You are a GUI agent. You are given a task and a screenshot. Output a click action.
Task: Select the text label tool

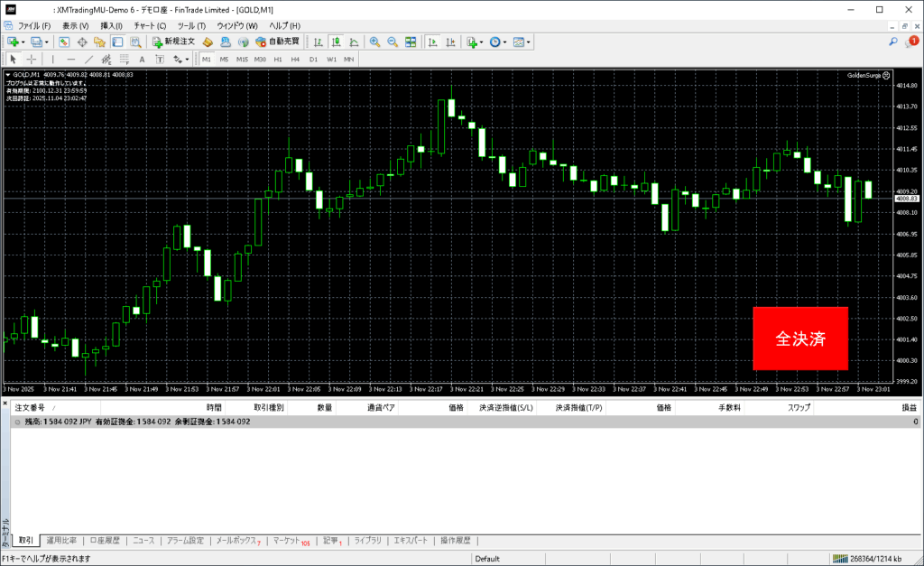click(x=142, y=59)
